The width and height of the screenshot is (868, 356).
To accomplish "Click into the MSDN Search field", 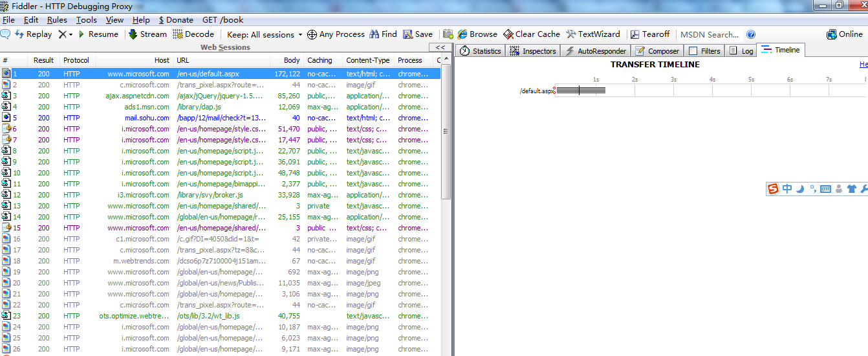I will (709, 34).
